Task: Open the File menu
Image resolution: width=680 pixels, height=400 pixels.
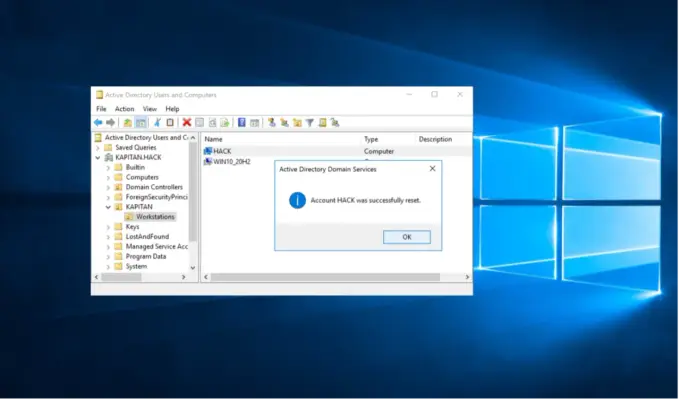Action: pos(101,109)
